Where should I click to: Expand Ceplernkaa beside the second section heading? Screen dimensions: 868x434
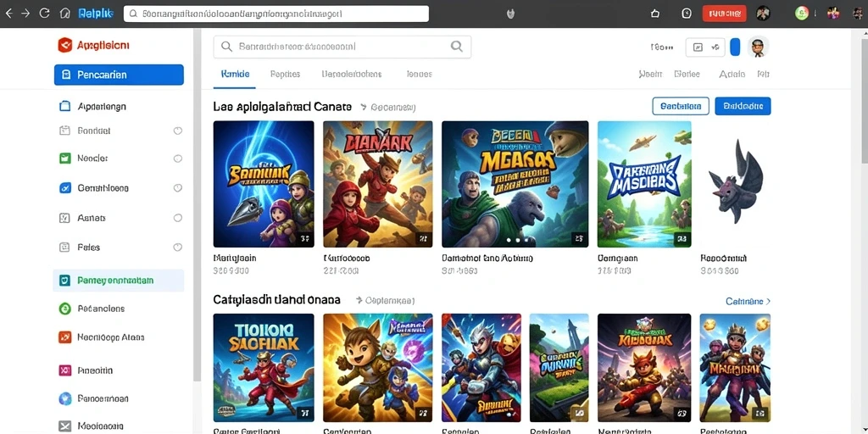pyautogui.click(x=385, y=301)
